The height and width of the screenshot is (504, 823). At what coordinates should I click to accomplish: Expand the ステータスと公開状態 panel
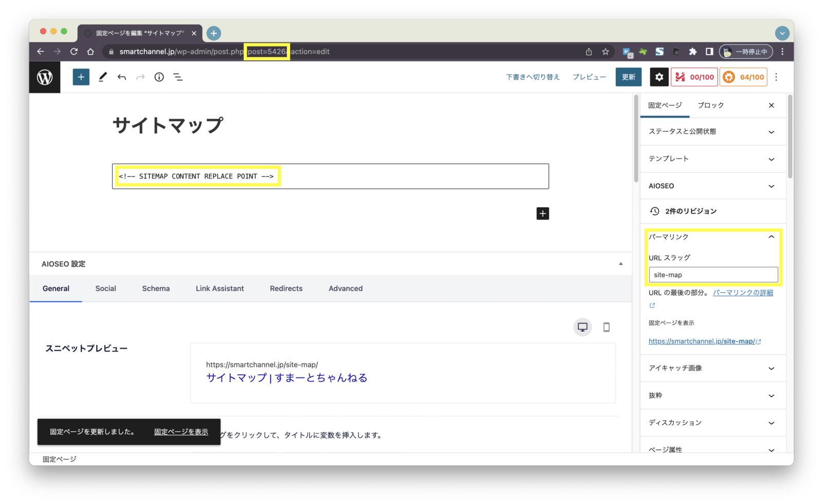pyautogui.click(x=712, y=132)
